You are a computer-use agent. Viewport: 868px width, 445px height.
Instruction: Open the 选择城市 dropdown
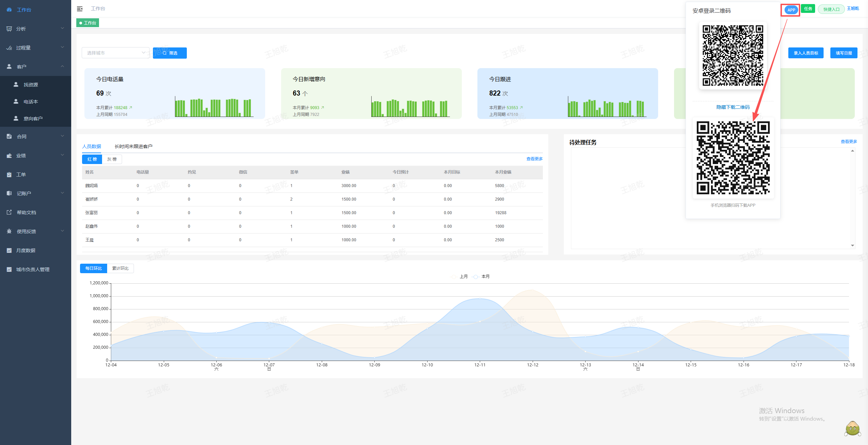116,53
